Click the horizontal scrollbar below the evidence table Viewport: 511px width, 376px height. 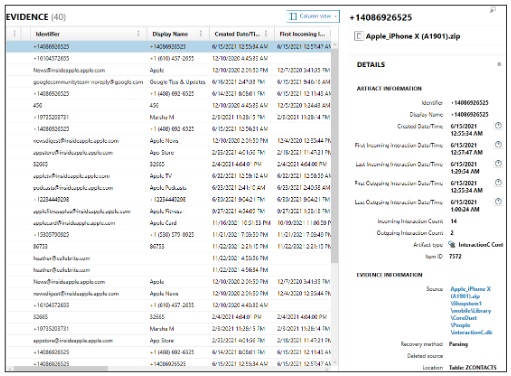pos(61,368)
